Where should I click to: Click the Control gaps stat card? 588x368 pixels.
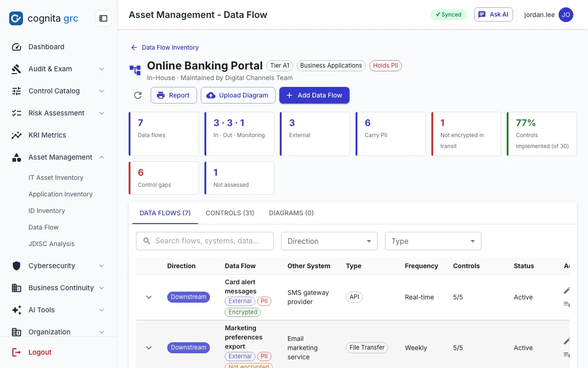(164, 178)
